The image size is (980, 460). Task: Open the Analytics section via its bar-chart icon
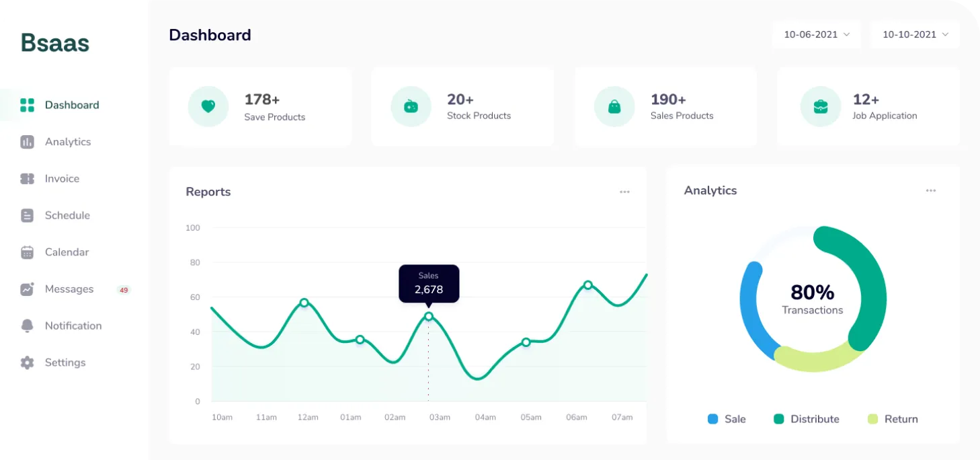(27, 141)
